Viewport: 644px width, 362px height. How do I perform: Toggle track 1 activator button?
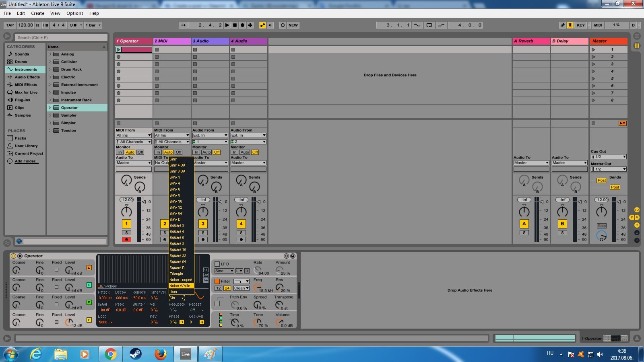point(126,224)
